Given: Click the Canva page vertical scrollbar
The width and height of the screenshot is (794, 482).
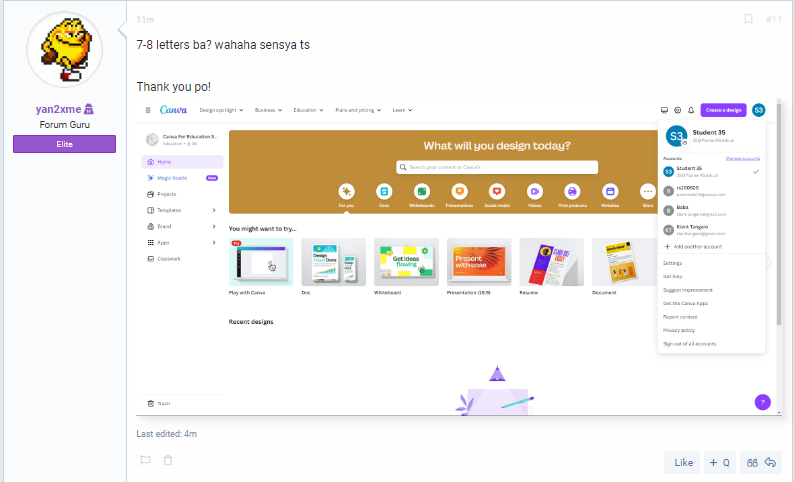Looking at the screenshot, I should coord(779,215).
